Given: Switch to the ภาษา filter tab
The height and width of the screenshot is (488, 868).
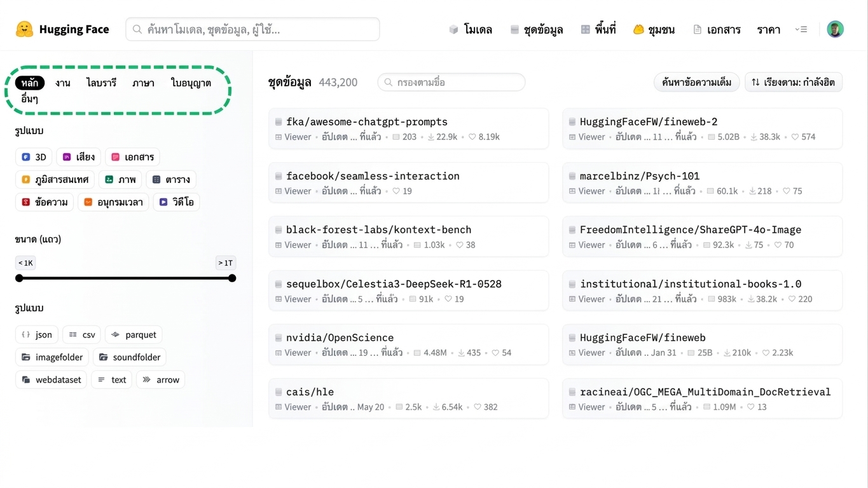Looking at the screenshot, I should click(x=143, y=83).
